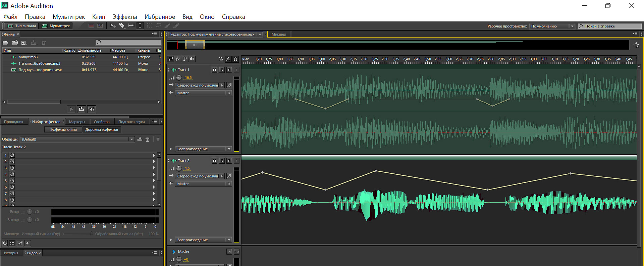
Task: Click the loop playback icon in Файлы panel
Action: 82,109
